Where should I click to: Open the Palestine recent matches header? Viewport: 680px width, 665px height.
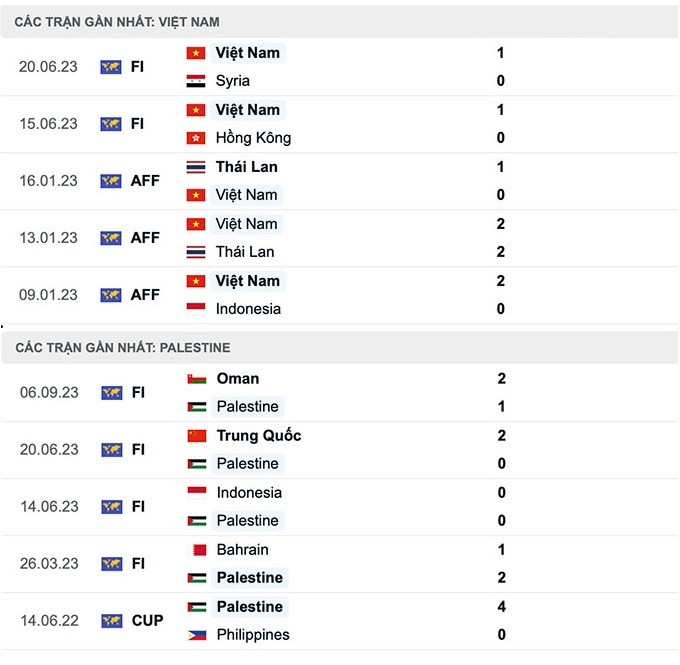(123, 348)
